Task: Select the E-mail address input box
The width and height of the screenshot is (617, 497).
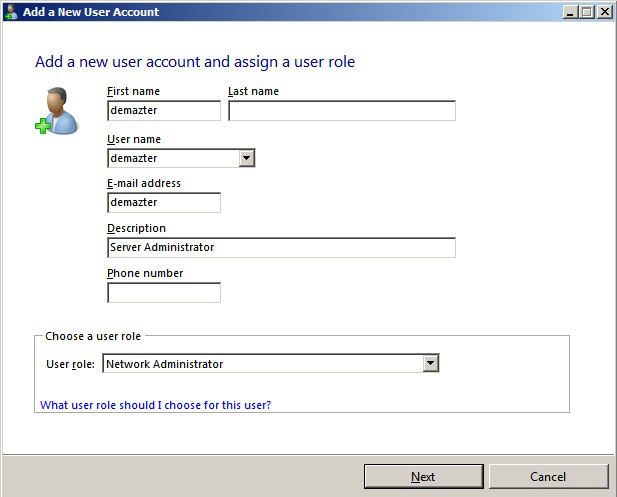Action: coord(163,203)
